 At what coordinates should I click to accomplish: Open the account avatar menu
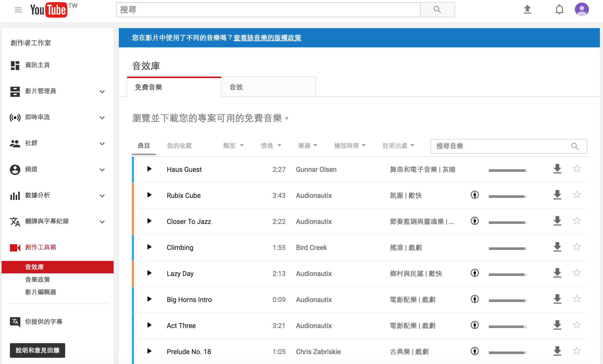point(582,10)
